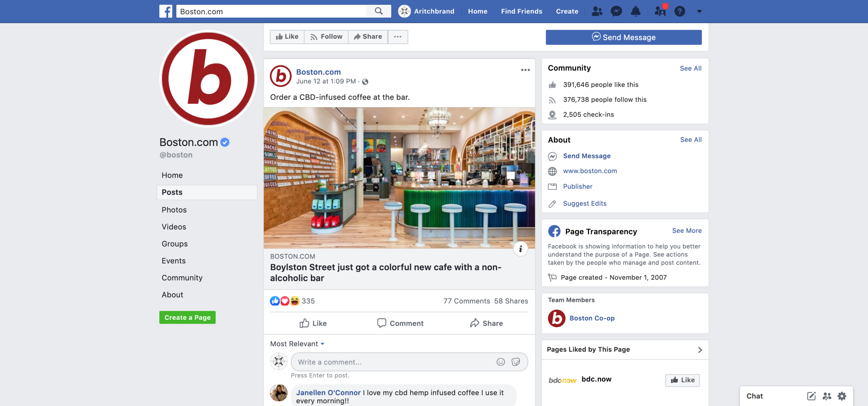Open the 58 Shares link
Screen dimensions: 868x406
(511, 301)
